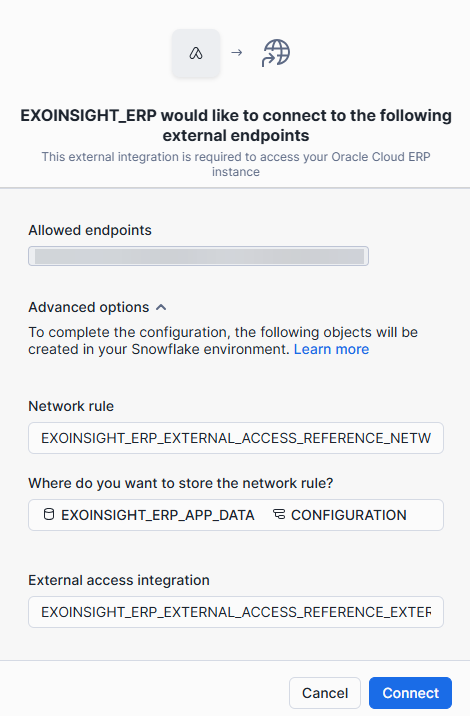Viewport: 470px width, 716px height.
Task: Open the Learn more link
Action: 331,349
